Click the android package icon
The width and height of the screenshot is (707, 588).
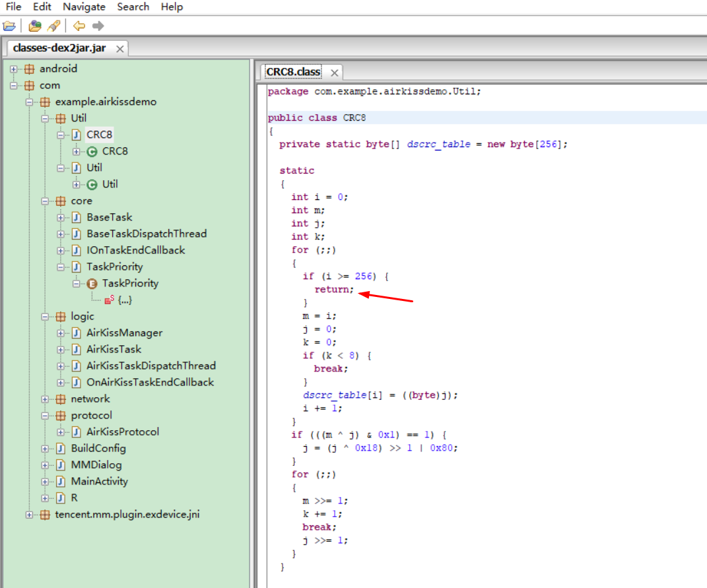(x=29, y=69)
